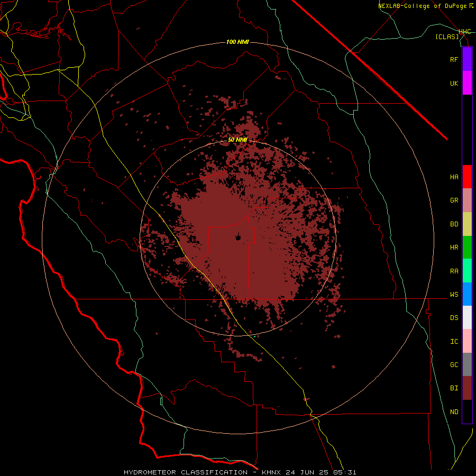Click the GC legend label
The height and width of the screenshot is (476, 476).
tap(454, 365)
